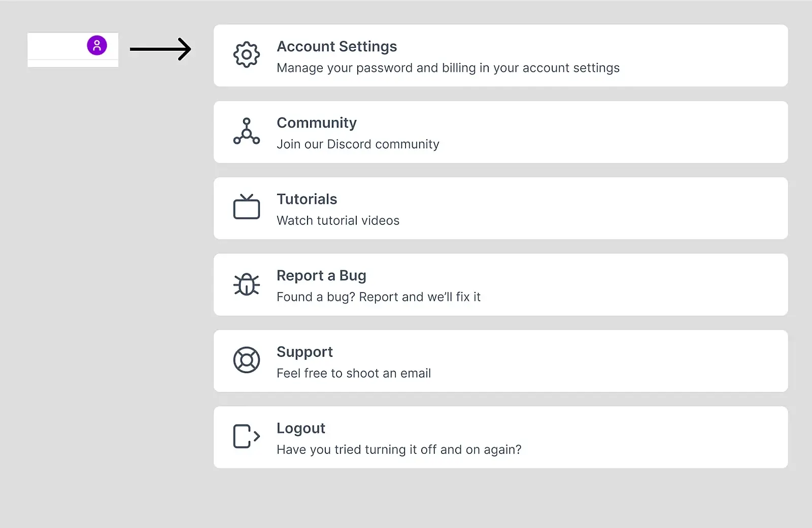Choose the Report a Bug title
812x528 pixels.
[321, 276]
